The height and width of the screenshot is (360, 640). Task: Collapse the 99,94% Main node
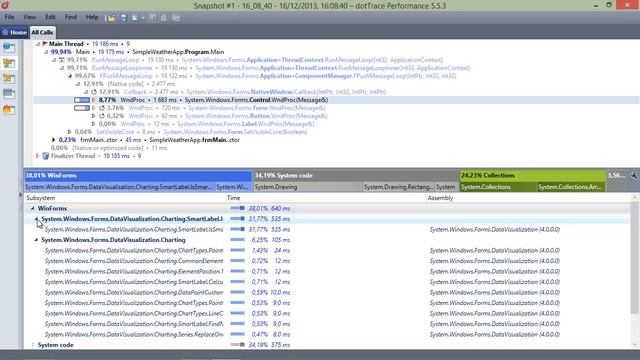[x=46, y=52]
